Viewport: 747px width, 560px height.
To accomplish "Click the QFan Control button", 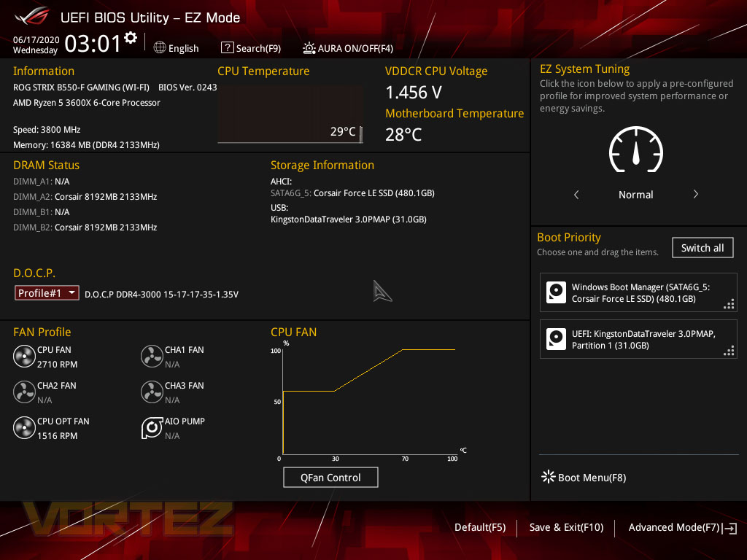I will (330, 477).
